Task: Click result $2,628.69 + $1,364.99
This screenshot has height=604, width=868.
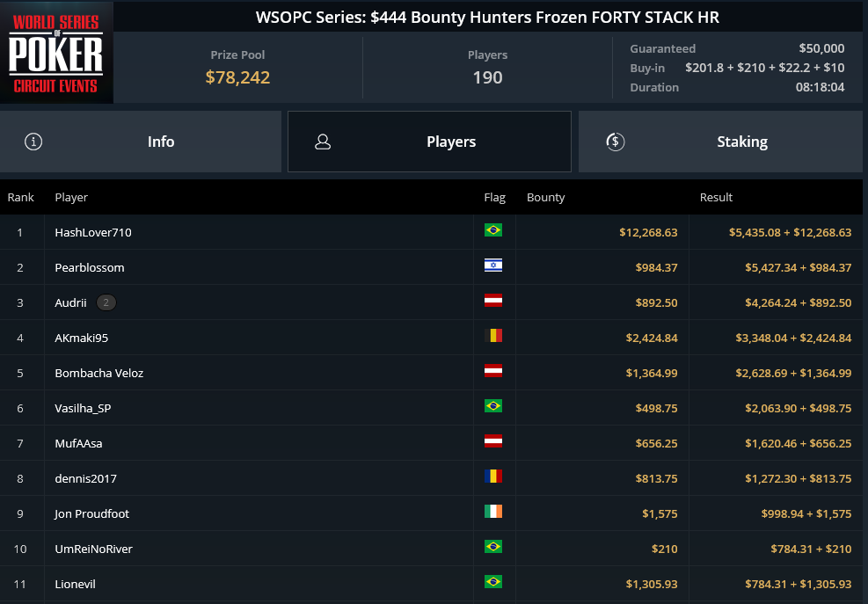Action: pos(793,373)
